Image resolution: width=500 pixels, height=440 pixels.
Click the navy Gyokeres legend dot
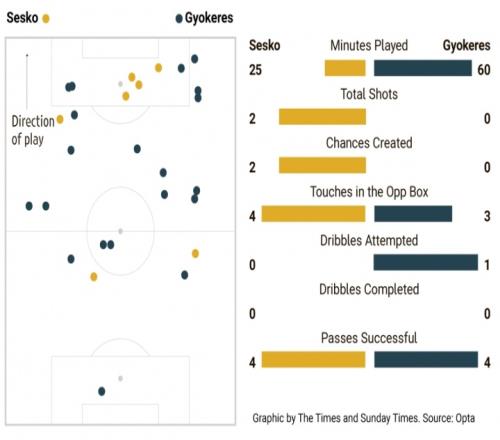179,19
